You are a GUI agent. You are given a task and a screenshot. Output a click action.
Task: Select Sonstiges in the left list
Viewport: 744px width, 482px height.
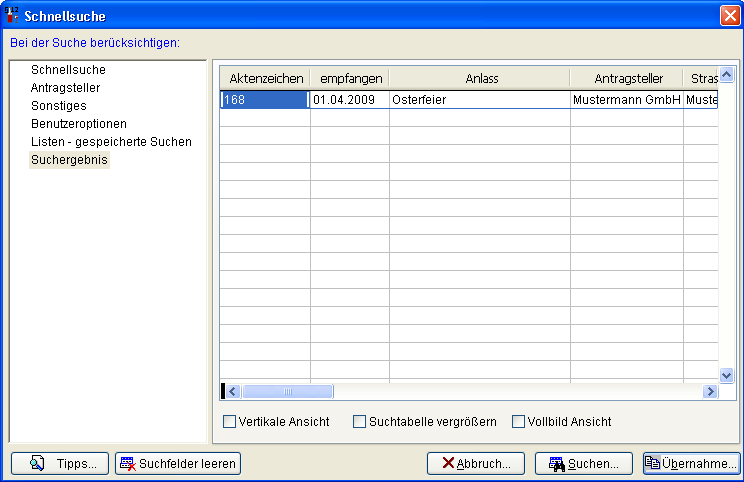[x=58, y=106]
